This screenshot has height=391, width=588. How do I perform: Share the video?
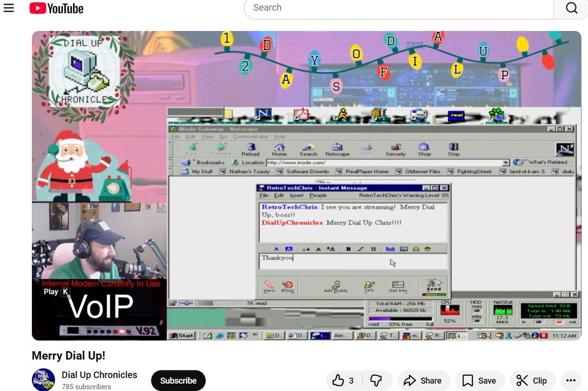click(x=423, y=381)
